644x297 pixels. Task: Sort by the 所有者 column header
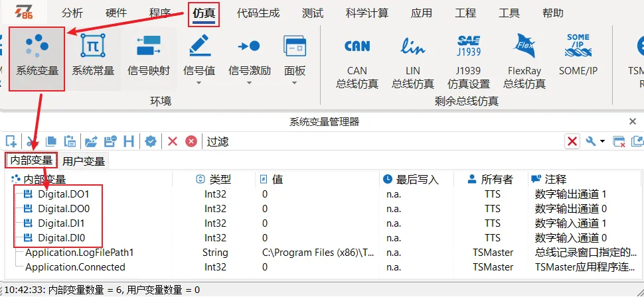[491, 179]
